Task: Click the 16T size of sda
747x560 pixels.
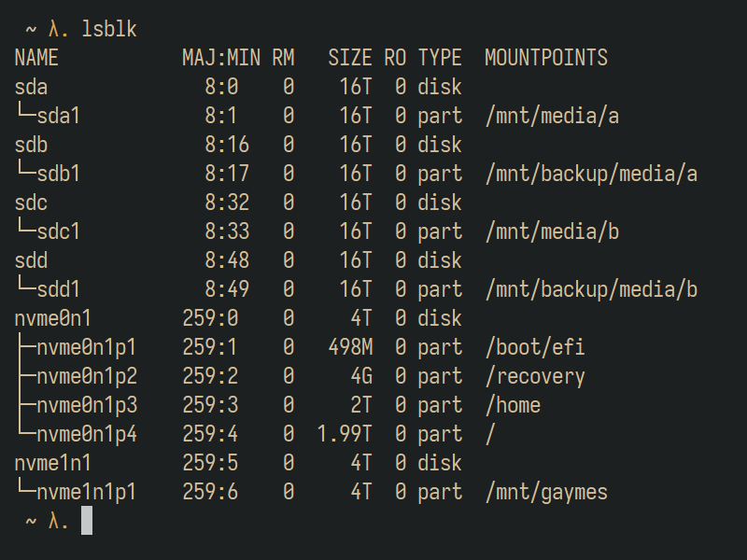Action: pyautogui.click(x=356, y=87)
